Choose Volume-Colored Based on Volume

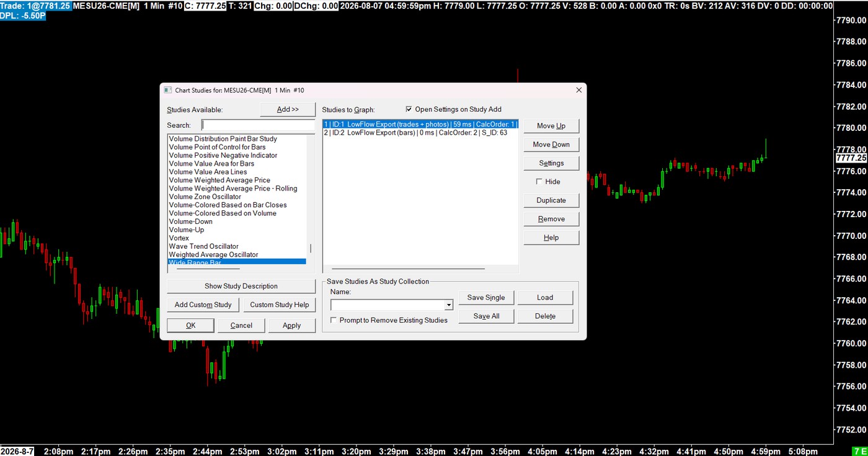[237, 213]
